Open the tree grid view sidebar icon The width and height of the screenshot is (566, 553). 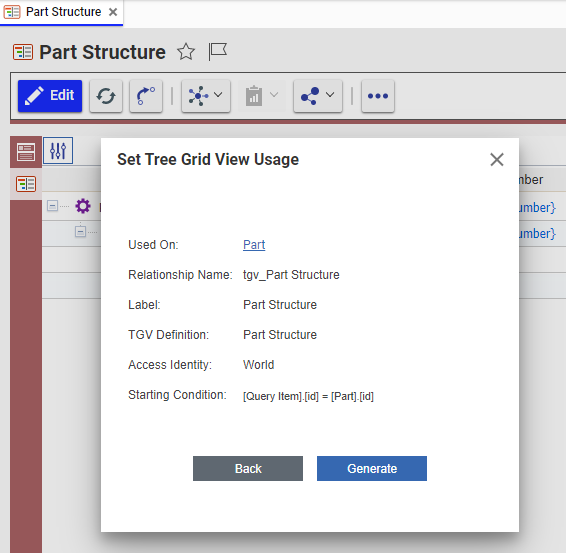[26, 184]
